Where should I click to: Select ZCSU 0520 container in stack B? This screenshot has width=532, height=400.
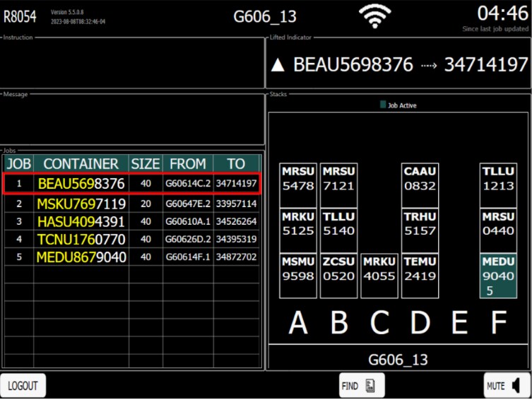(338, 276)
